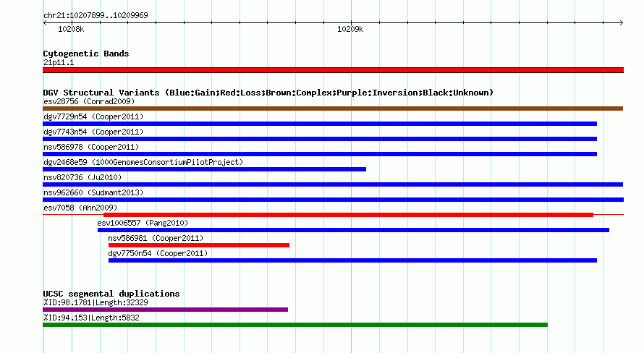The height and width of the screenshot is (353, 644).
Task: Click the short red nsv586981 loss bar
Action: tap(199, 245)
